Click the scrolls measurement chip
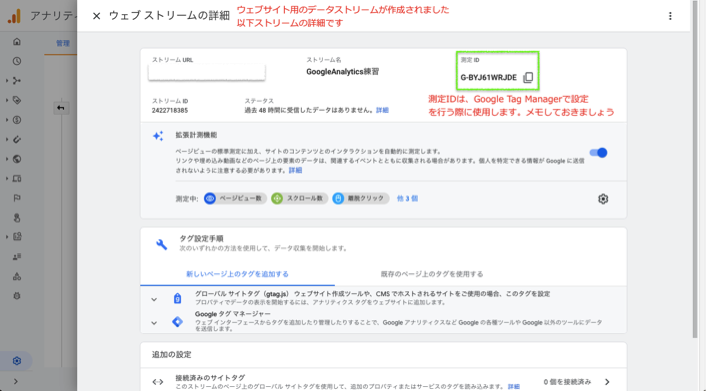This screenshot has height=392, width=706. pyautogui.click(x=299, y=198)
